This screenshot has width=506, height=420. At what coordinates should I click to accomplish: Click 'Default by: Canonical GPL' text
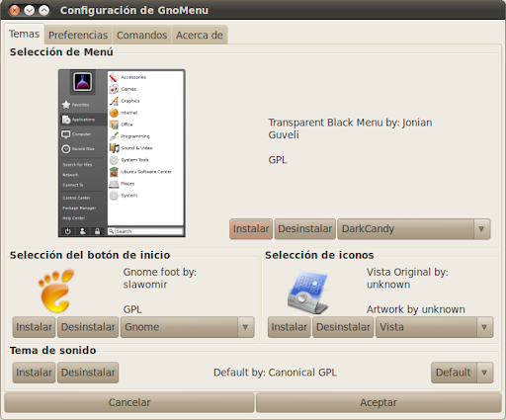pyautogui.click(x=275, y=373)
